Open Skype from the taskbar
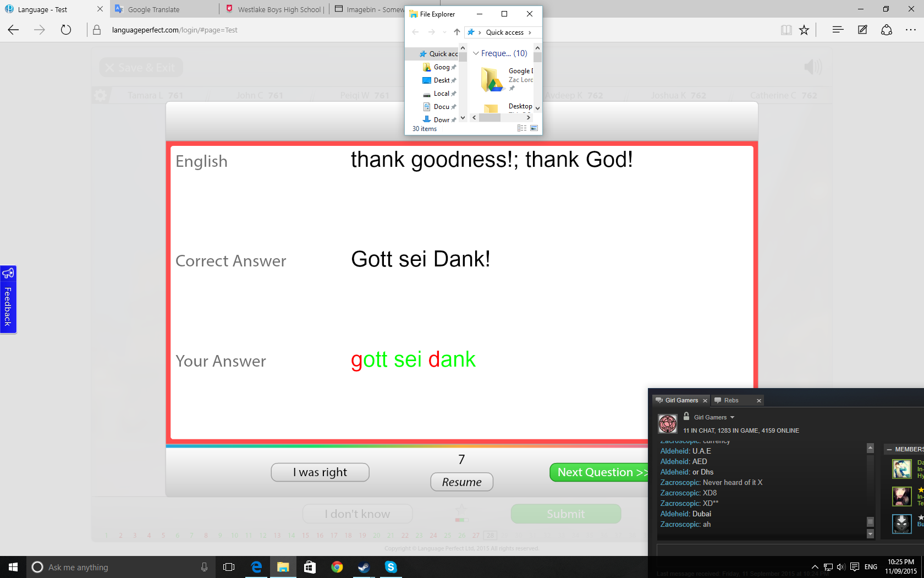This screenshot has height=578, width=924. tap(391, 567)
